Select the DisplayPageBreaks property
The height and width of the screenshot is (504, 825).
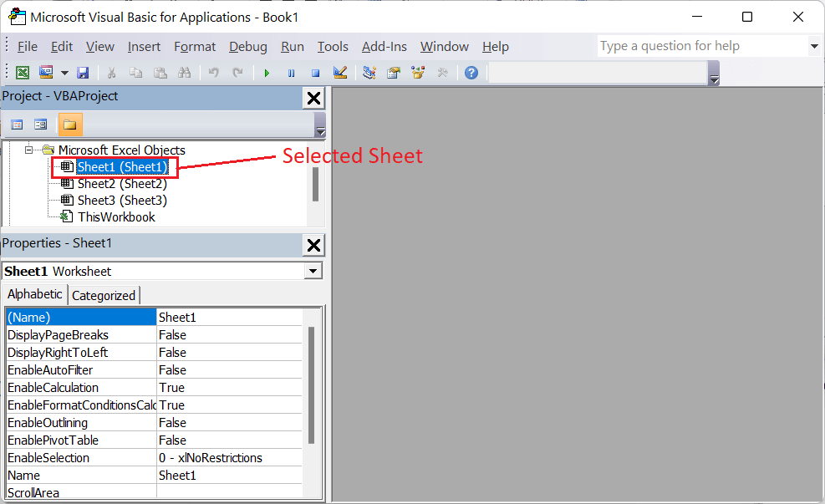[x=82, y=335]
